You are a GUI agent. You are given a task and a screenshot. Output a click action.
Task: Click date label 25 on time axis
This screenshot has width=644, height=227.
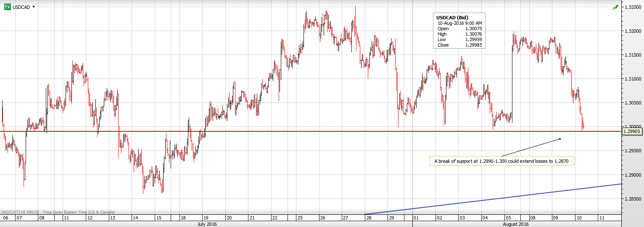coord(299,218)
